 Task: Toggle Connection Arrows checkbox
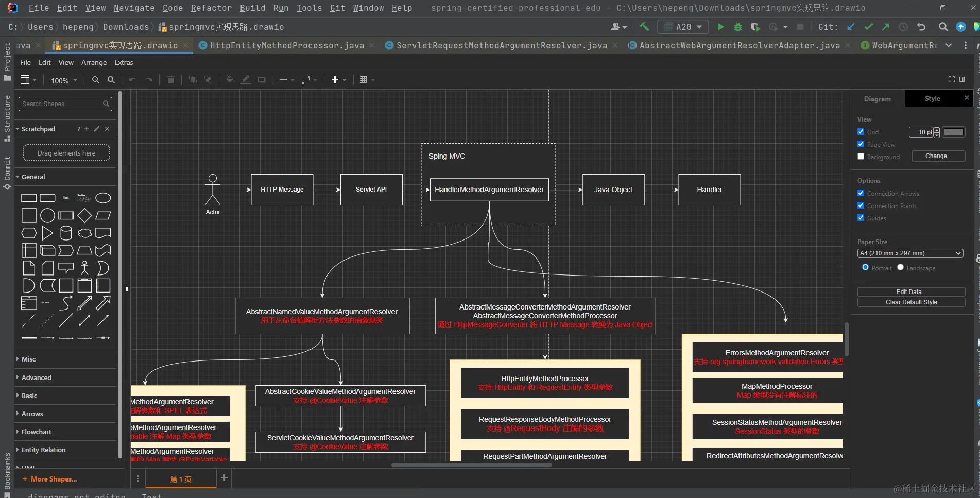(x=861, y=193)
